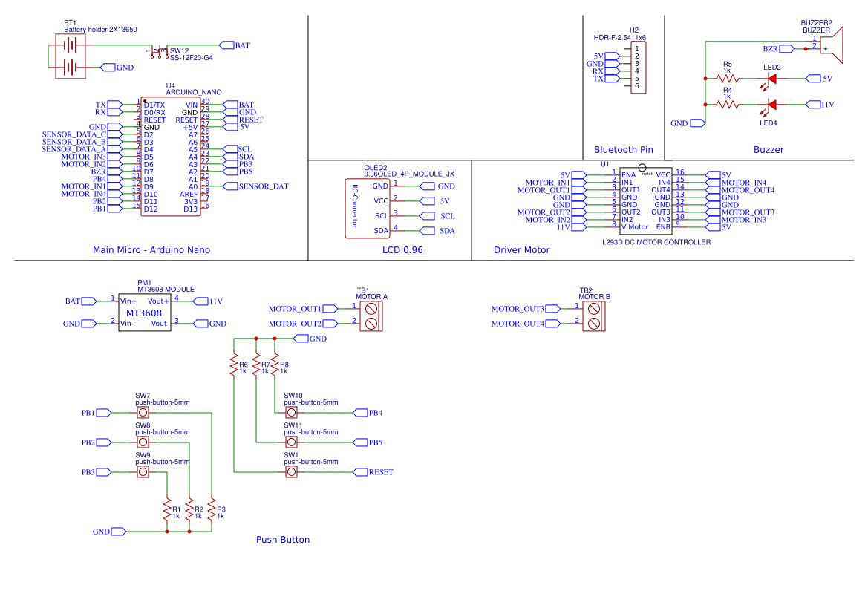The image size is (868, 614).
Task: Click the '0.96OLED_4P_MODULE_JX' text
Action: click(409, 174)
